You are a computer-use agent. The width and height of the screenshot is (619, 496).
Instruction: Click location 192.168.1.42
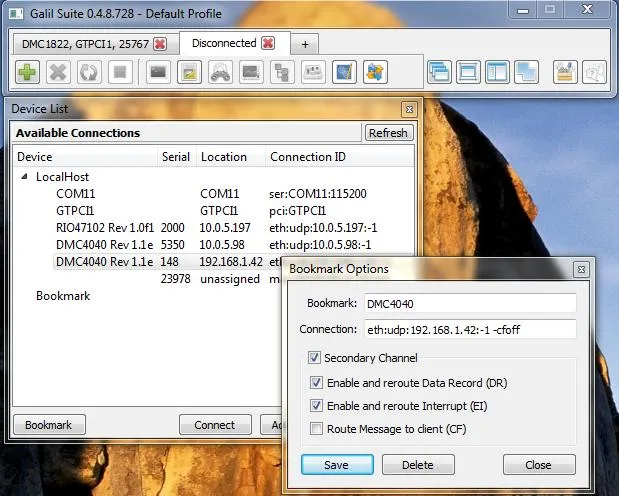click(231, 261)
